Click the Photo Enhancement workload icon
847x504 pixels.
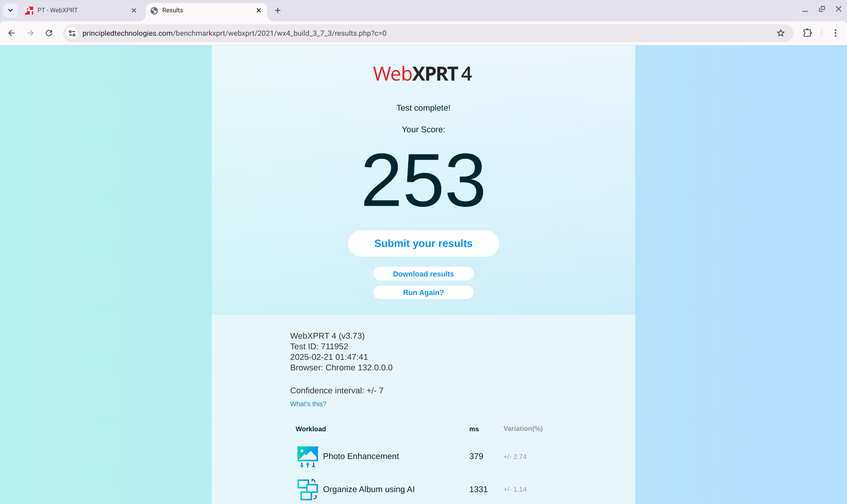(307, 456)
